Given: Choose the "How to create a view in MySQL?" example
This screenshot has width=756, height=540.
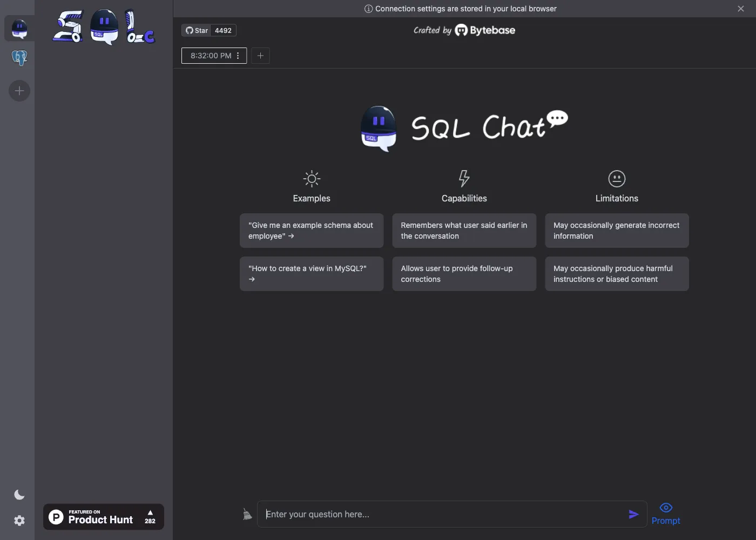Looking at the screenshot, I should tap(312, 274).
